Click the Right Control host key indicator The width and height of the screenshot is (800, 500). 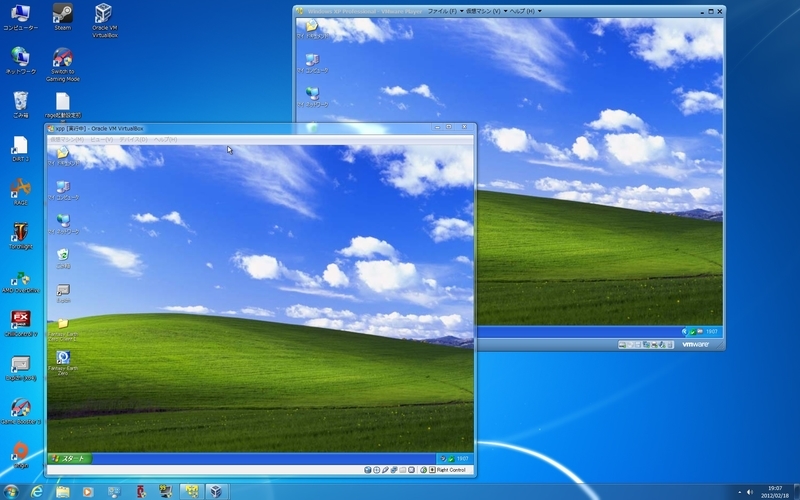447,470
